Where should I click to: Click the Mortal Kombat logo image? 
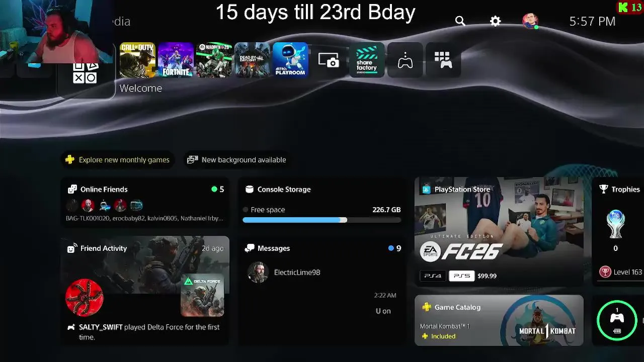[547, 331]
